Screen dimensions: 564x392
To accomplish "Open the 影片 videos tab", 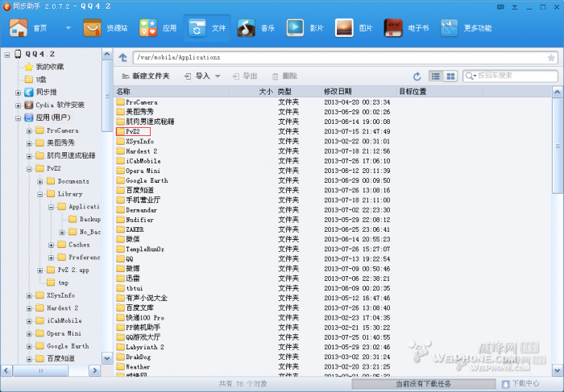I will pos(305,28).
